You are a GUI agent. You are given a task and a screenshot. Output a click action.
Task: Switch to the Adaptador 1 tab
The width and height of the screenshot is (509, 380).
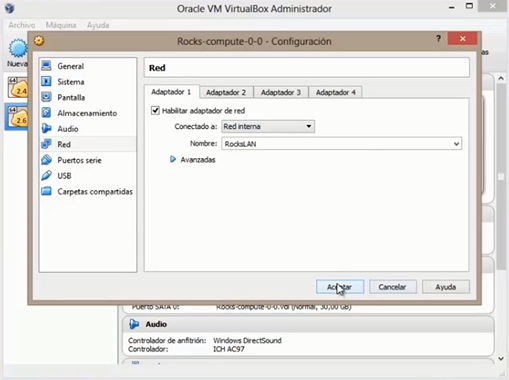(171, 92)
